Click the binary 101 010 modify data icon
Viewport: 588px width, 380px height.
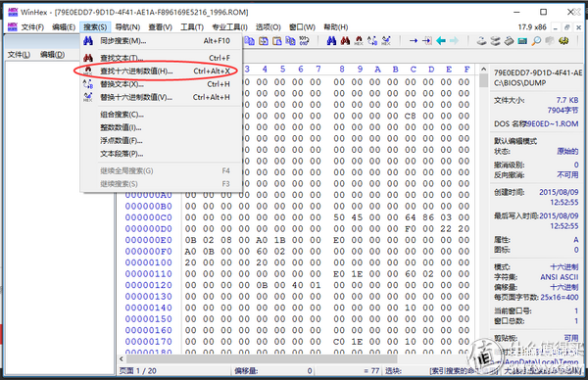pos(304,40)
